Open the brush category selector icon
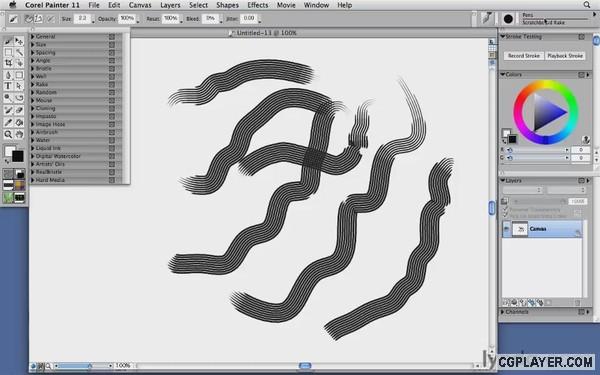Screen dimensions: 600x375 pyautogui.click(x=487, y=18)
